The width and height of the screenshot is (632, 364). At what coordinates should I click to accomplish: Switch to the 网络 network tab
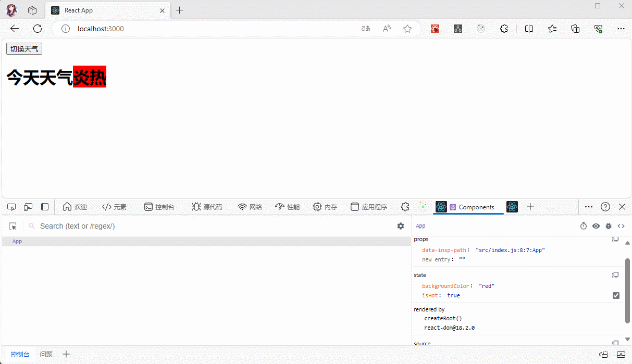tap(250, 207)
